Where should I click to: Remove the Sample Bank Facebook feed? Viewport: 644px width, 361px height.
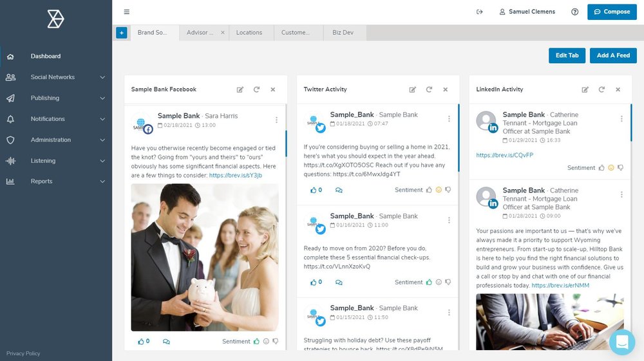[272, 89]
